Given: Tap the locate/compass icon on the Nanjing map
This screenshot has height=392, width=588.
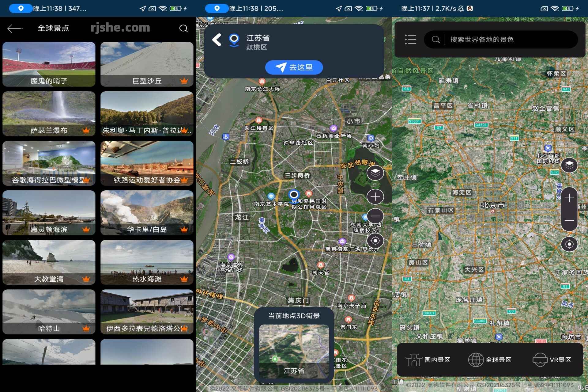Looking at the screenshot, I should (375, 241).
